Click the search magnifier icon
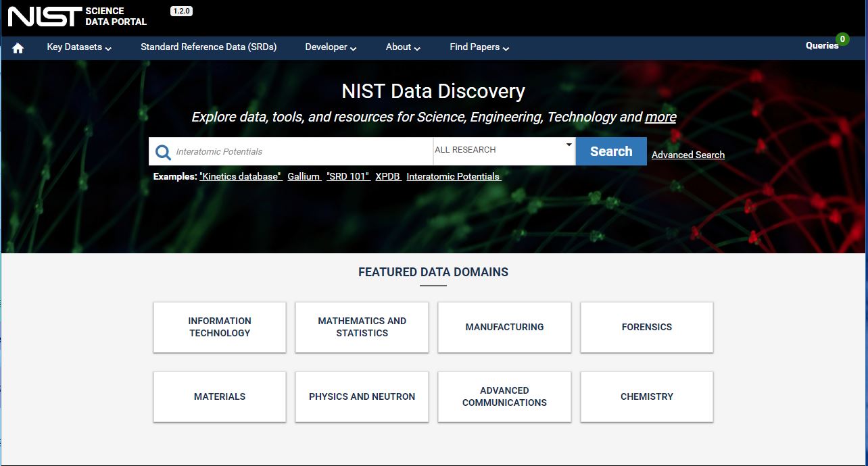Image resolution: width=868 pixels, height=466 pixels. tap(163, 152)
